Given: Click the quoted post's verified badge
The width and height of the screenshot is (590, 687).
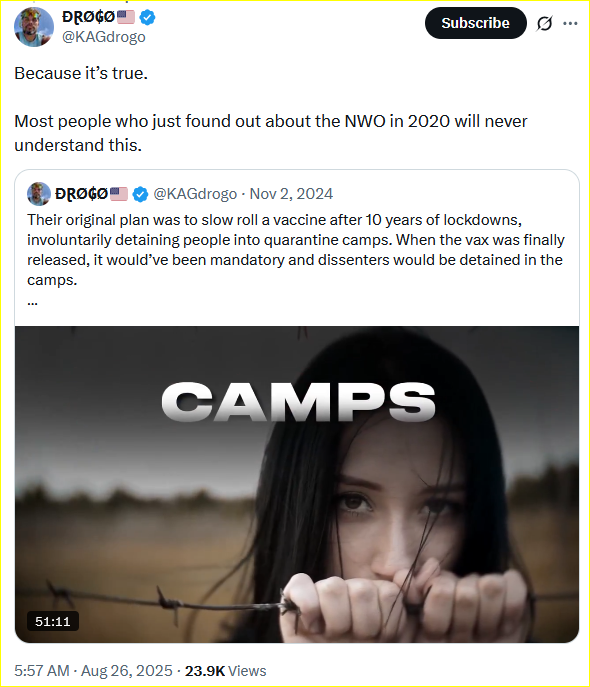Looking at the screenshot, I should pyautogui.click(x=140, y=194).
